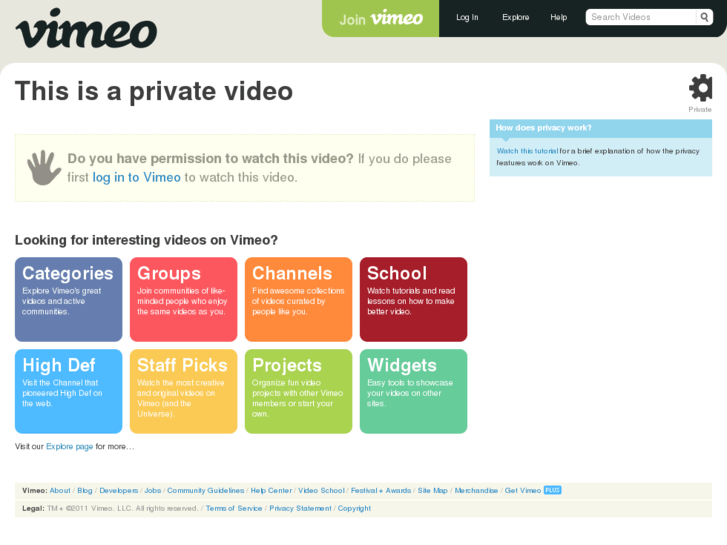Click the search magnifier icon
This screenshot has width=727, height=545.
(704, 17)
